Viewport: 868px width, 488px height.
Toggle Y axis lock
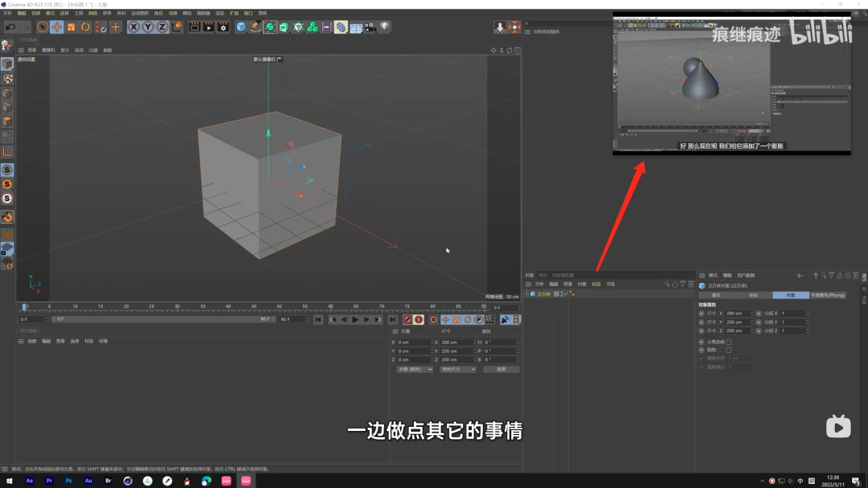pos(148,27)
